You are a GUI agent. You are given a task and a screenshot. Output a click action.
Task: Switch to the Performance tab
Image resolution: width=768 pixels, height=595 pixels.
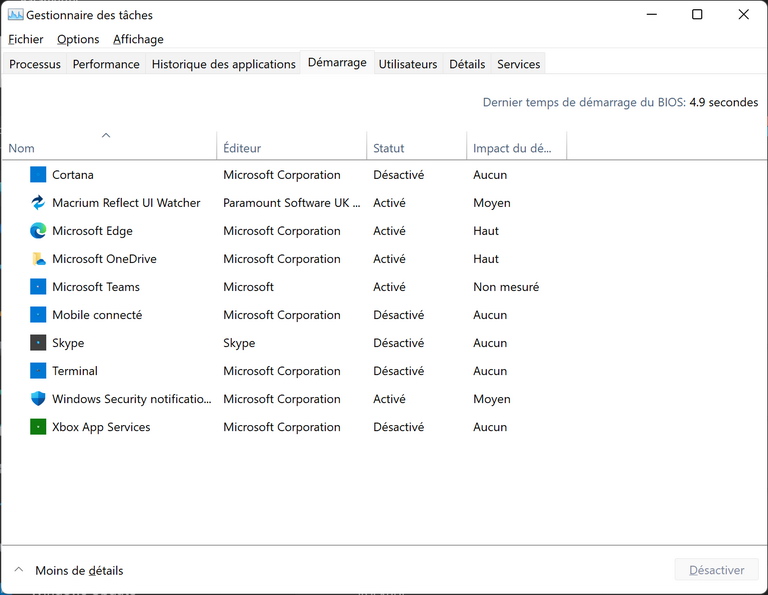coord(106,64)
